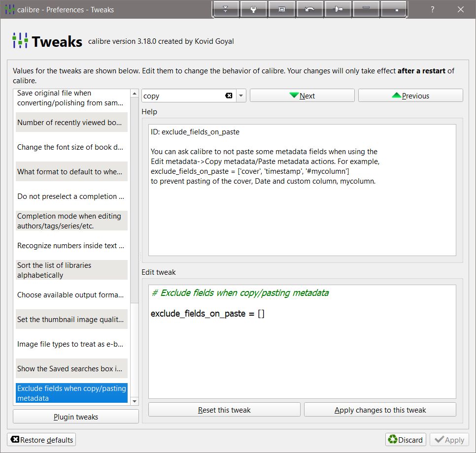Click the double-arrow collapse icon in title bar
The width and height of the screenshot is (476, 453).
[x=226, y=9]
